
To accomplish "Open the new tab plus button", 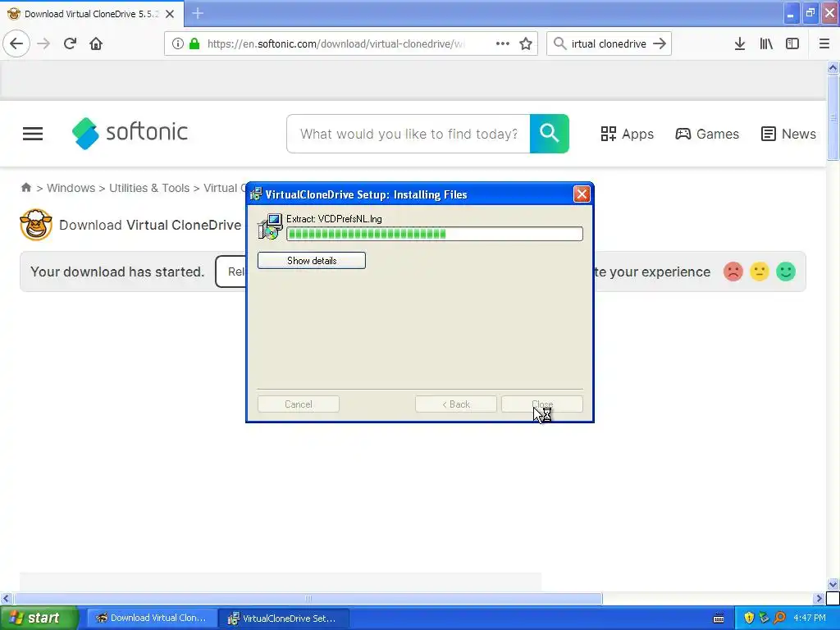I will click(198, 13).
